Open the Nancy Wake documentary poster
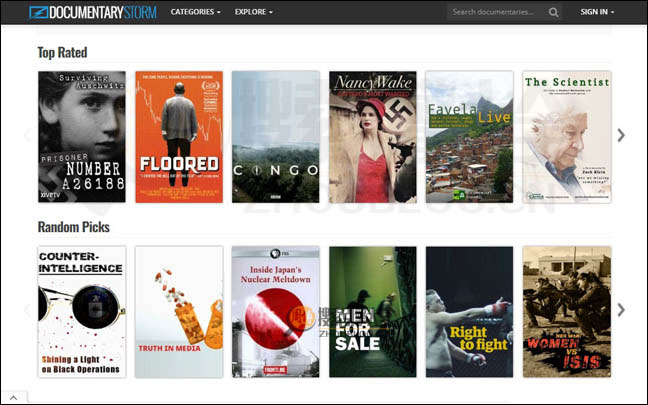 pos(373,137)
